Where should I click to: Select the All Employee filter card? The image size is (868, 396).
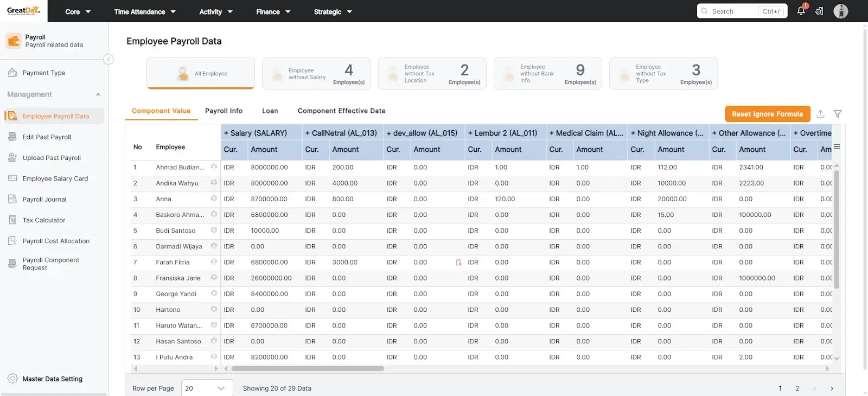coord(201,74)
